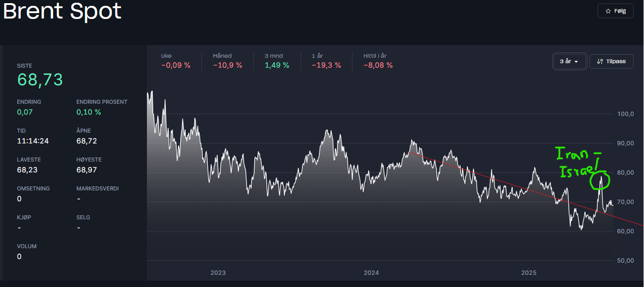644x287 pixels.
Task: Click the Markedsverdi label
Action: pyautogui.click(x=97, y=189)
